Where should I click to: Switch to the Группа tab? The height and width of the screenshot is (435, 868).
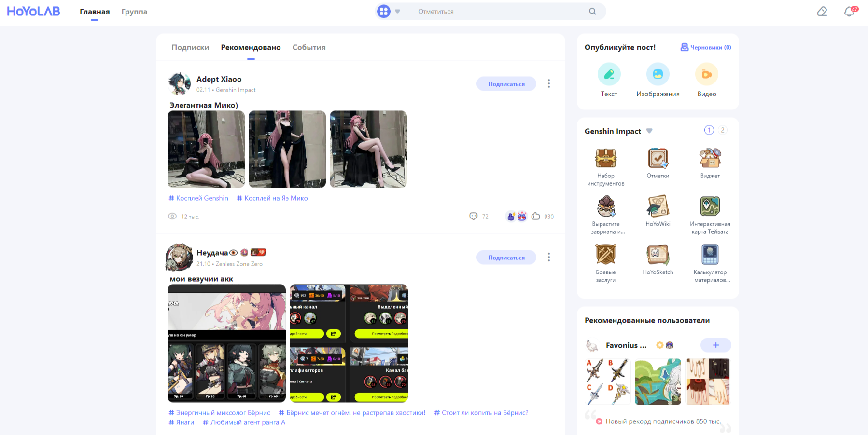pos(134,12)
